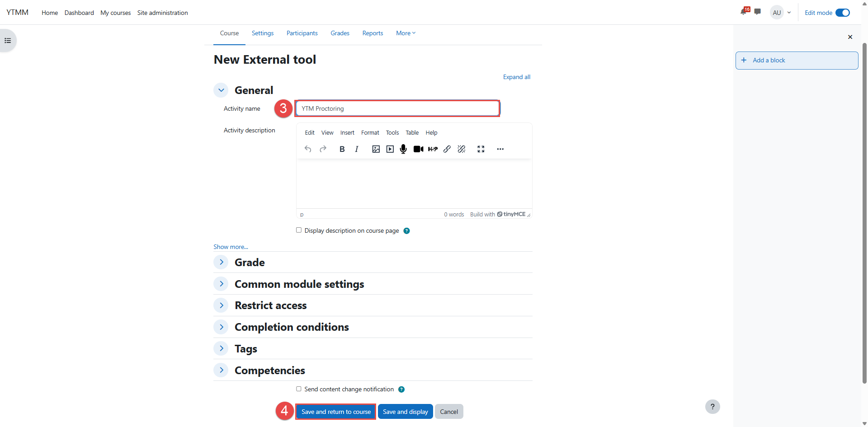Image resolution: width=868 pixels, height=427 pixels.
Task: Remove link with the unlink icon
Action: [462, 149]
